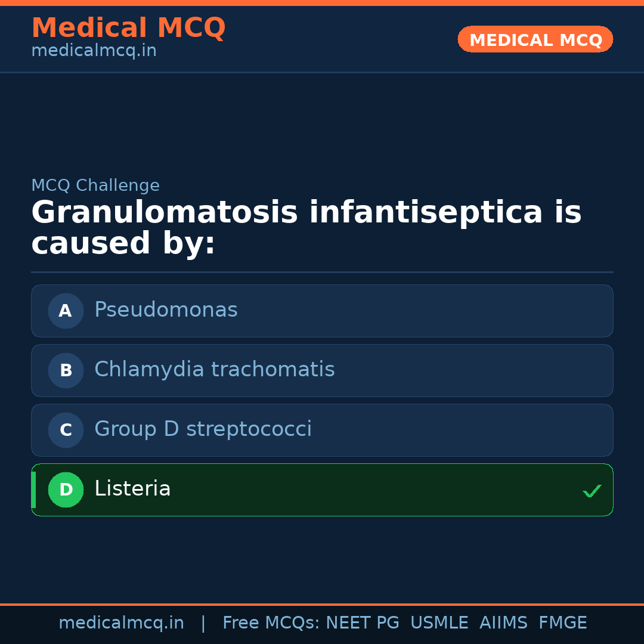This screenshot has height=644, width=644.
Task: Click the green D circle badge
Action: coord(66,490)
